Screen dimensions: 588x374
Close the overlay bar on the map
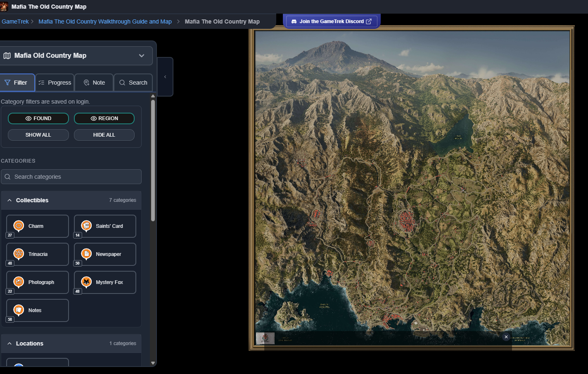tap(506, 337)
